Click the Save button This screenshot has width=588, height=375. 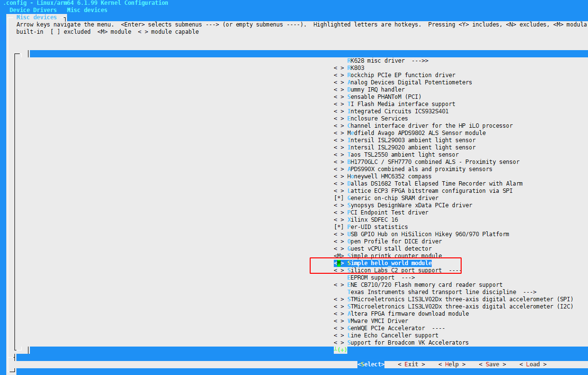pos(492,364)
